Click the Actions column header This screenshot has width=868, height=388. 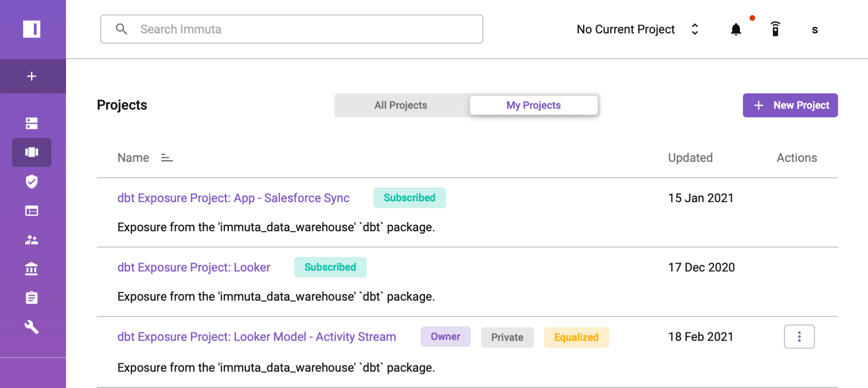pos(797,158)
